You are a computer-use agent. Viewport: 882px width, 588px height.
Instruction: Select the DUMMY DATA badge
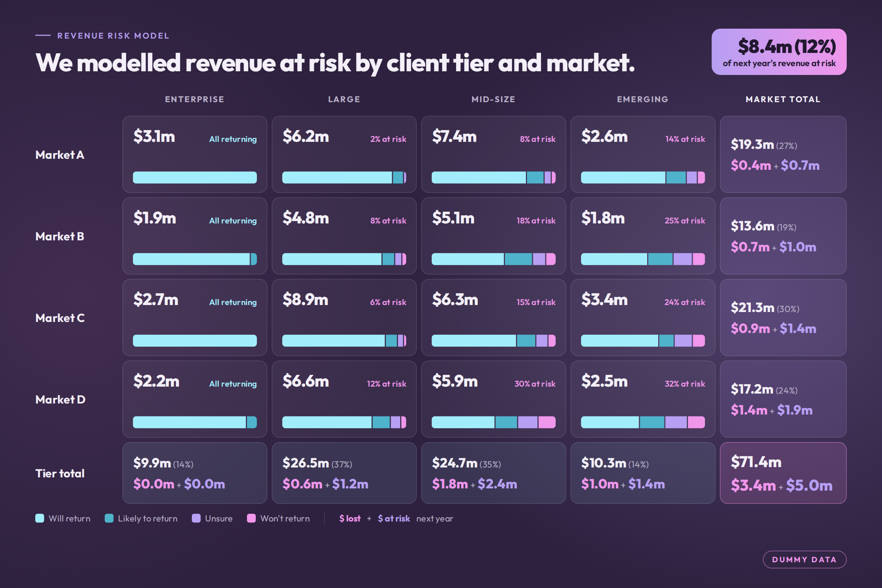(804, 559)
